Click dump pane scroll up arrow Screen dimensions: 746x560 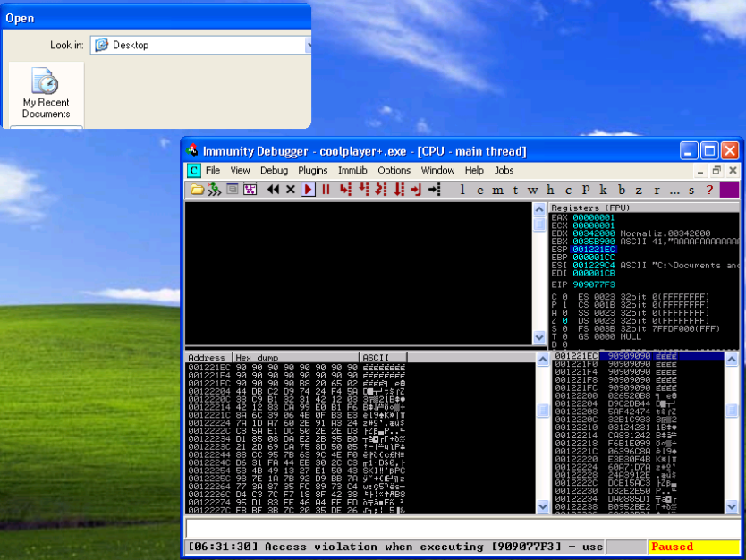coord(543,360)
